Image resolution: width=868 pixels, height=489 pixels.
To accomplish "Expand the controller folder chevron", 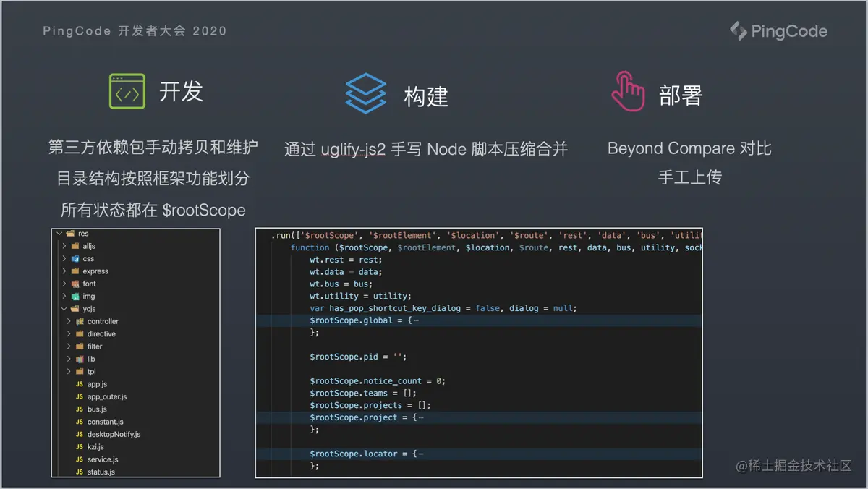I will click(x=69, y=321).
